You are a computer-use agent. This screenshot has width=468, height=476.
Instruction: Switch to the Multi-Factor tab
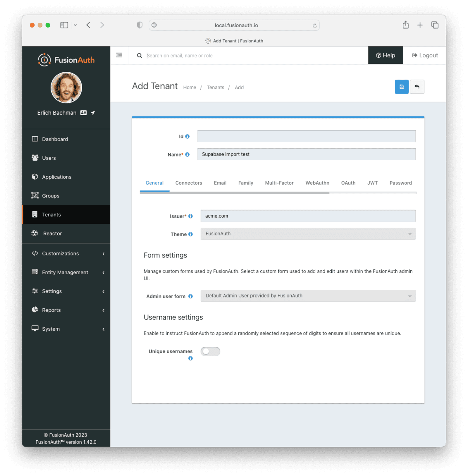279,183
